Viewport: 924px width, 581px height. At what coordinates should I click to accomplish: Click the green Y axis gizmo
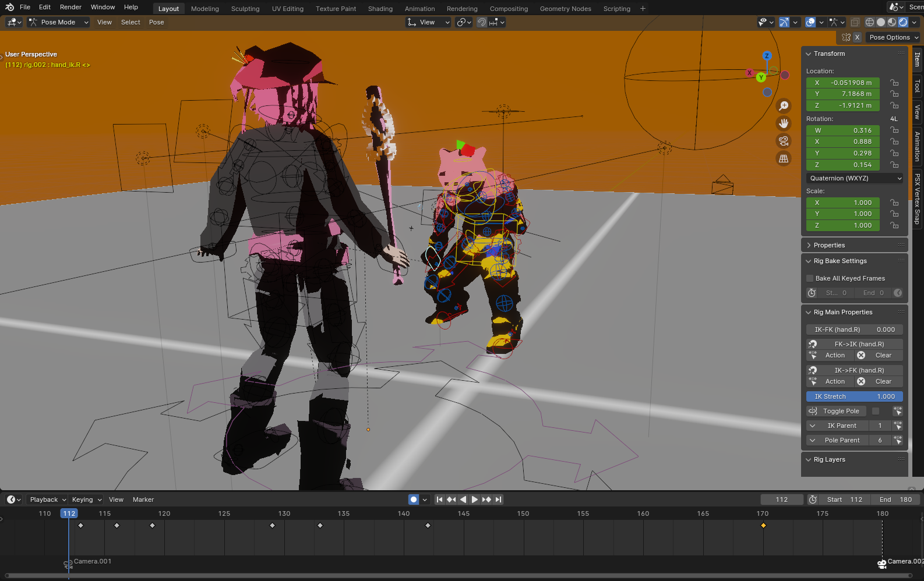coord(761,77)
